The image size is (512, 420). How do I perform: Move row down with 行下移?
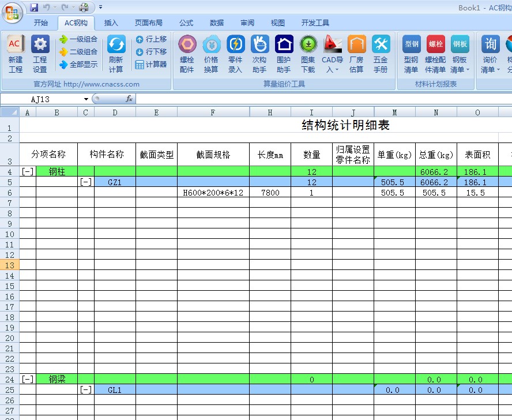[x=151, y=52]
